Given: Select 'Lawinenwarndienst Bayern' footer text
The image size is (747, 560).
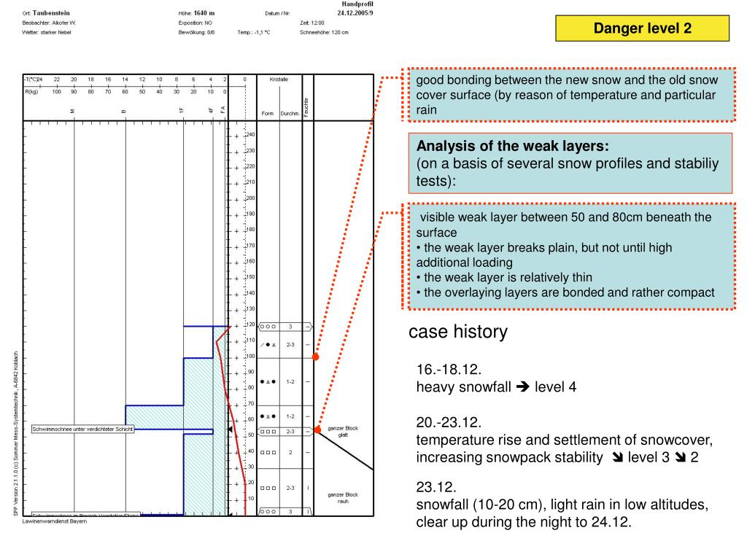Looking at the screenshot, I should [54, 521].
